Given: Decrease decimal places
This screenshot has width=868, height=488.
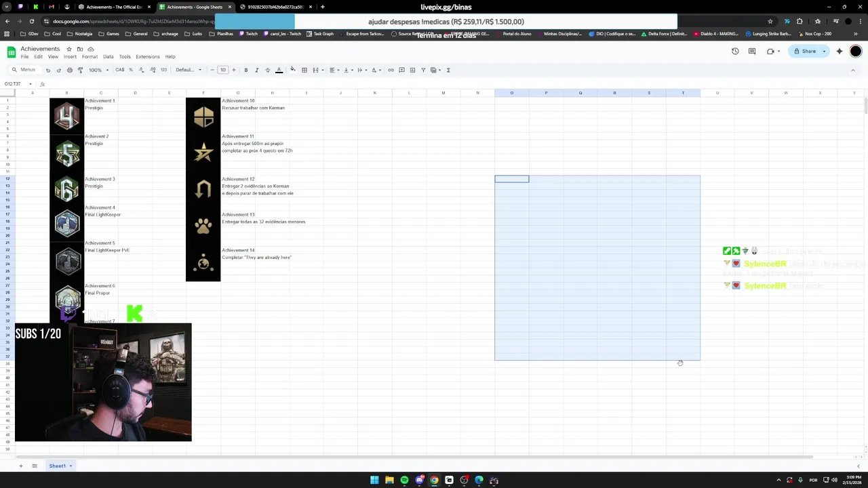Looking at the screenshot, I should [142, 70].
